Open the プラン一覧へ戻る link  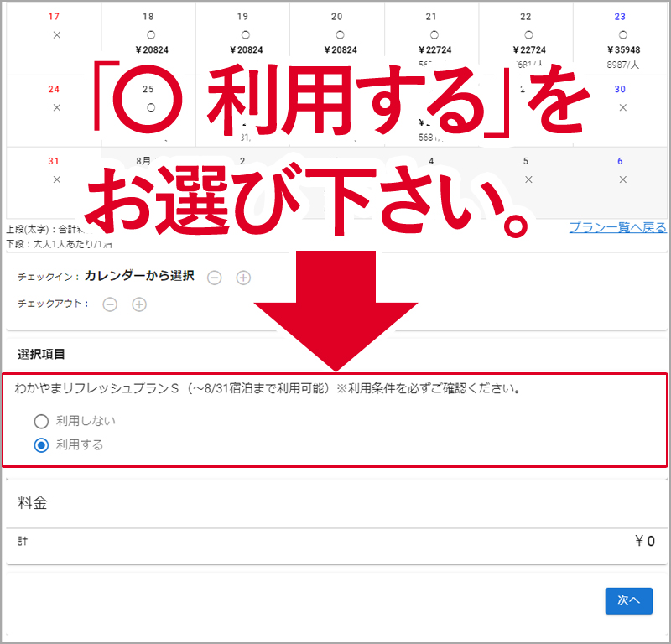(617, 227)
